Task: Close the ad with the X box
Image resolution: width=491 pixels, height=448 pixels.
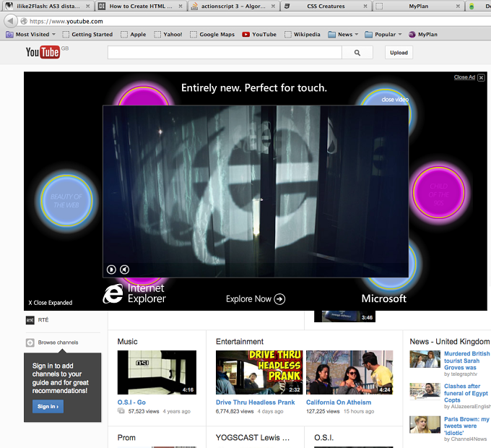Action: (482, 77)
